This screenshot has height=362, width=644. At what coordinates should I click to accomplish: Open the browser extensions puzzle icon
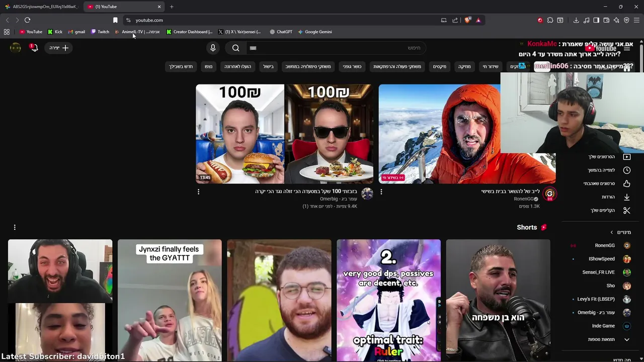pyautogui.click(x=550, y=20)
